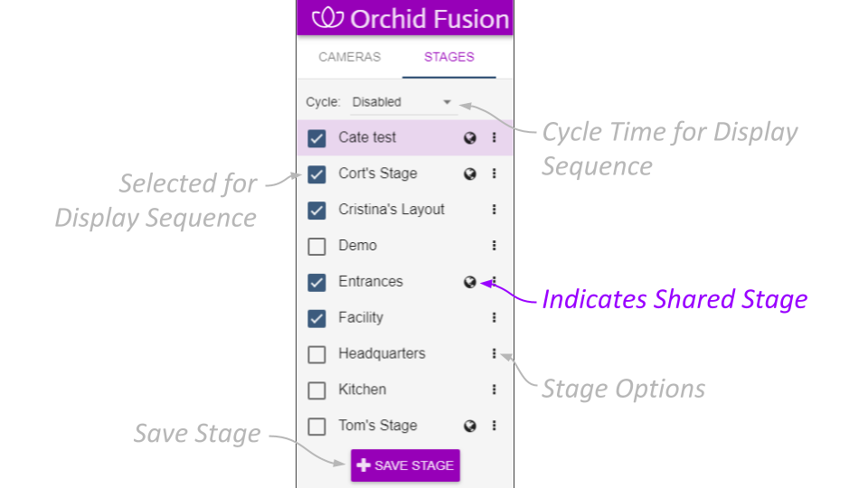Viewport: 868px width, 488px height.
Task: Click the globe icon next to Tom's Stage
Action: point(470,426)
